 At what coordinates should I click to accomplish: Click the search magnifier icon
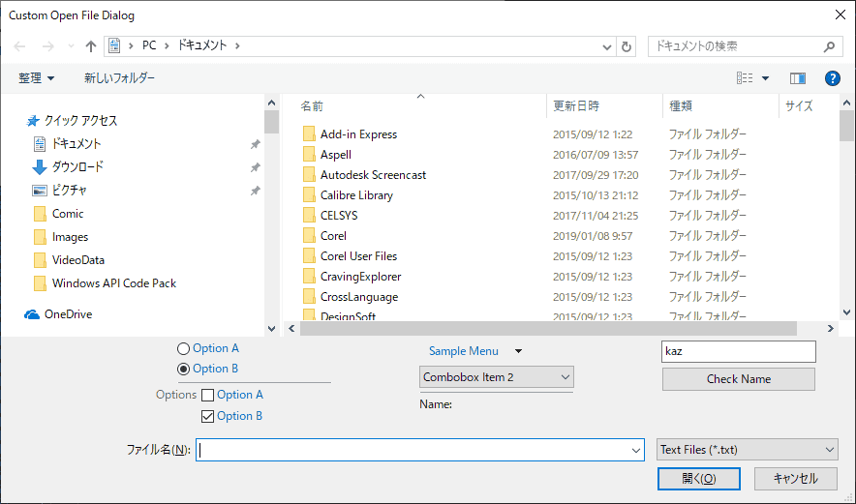tap(829, 46)
